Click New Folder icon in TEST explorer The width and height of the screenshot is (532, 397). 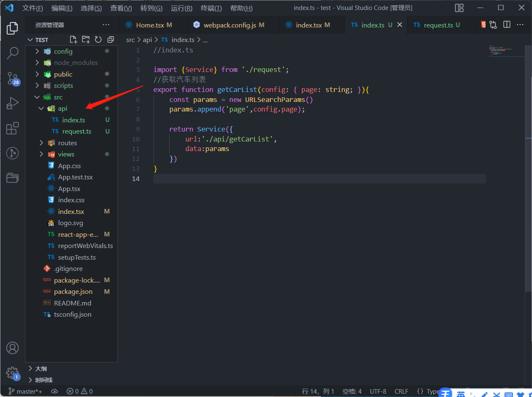click(x=86, y=40)
